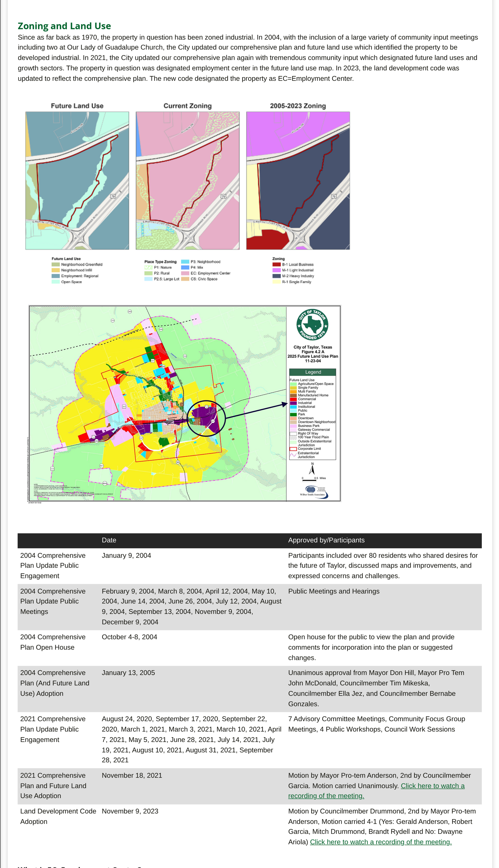Click the Open Space legend swatch

pyautogui.click(x=55, y=282)
